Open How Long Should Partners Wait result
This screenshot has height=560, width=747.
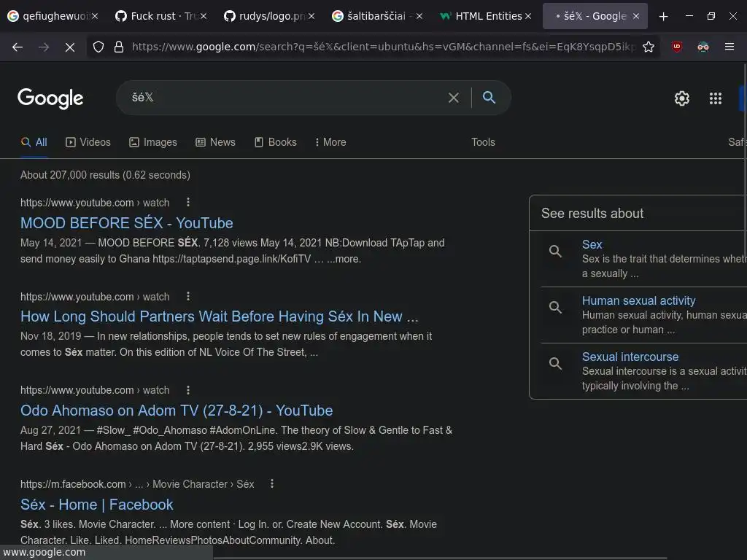point(219,316)
